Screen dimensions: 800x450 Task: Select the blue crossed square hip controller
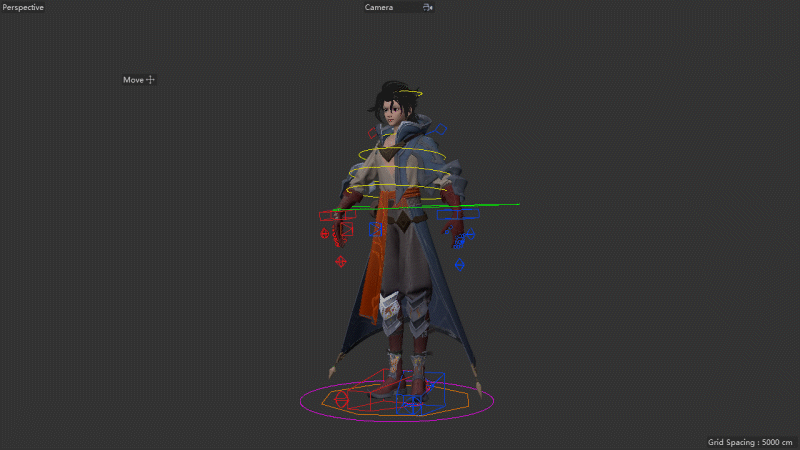(376, 229)
